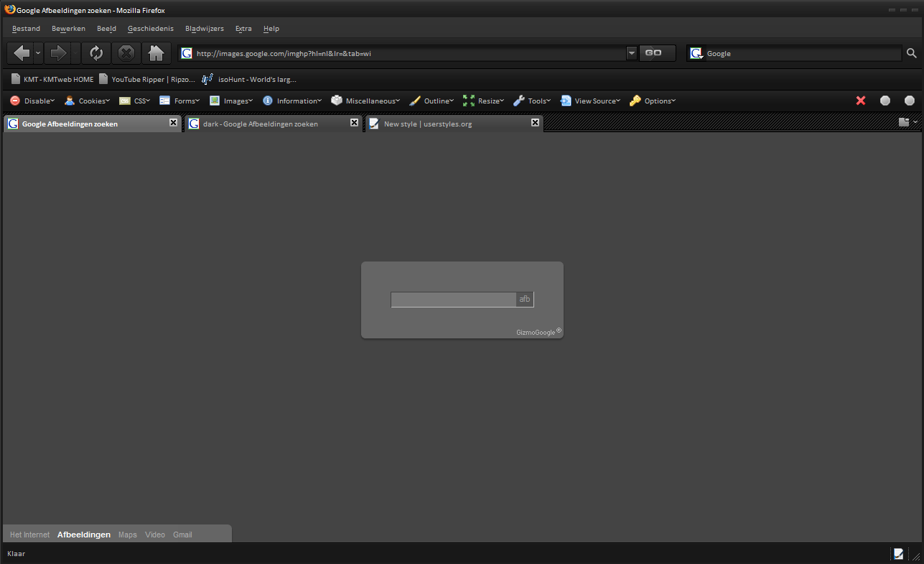
Task: Open the Miscellaneous toolbar menu
Action: (x=365, y=101)
